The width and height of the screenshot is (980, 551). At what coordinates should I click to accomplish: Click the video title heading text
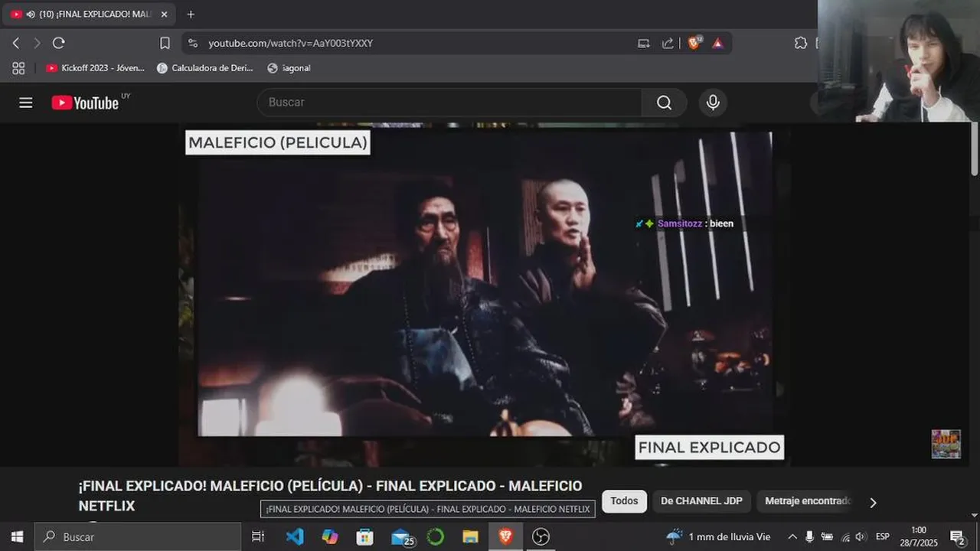(x=330, y=496)
